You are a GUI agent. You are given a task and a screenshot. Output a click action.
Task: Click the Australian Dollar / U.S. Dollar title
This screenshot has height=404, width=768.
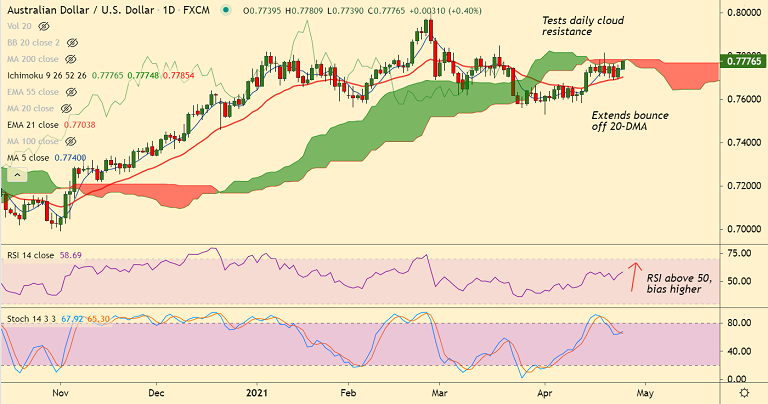coord(81,10)
